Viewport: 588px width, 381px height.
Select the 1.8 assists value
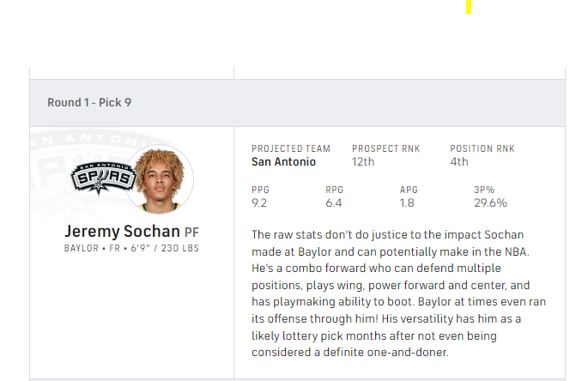(408, 203)
